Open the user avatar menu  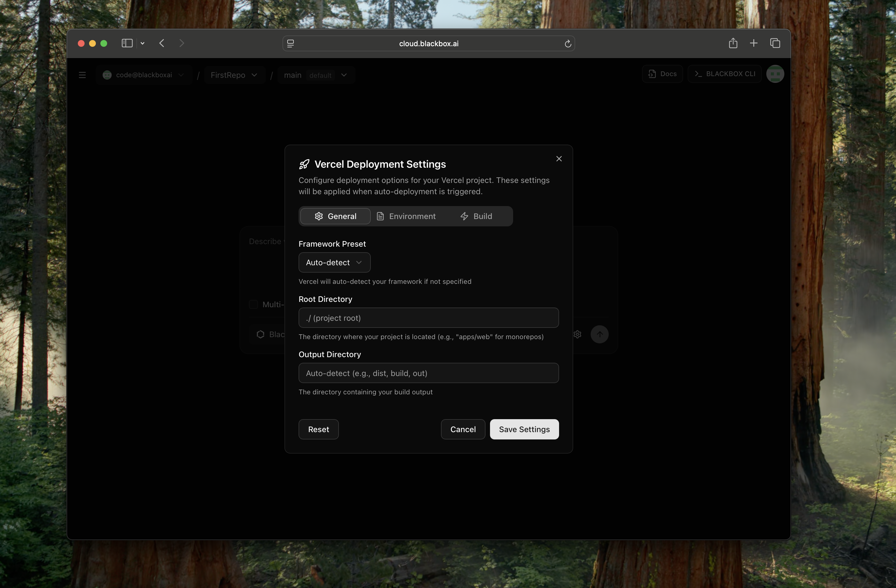(x=775, y=74)
